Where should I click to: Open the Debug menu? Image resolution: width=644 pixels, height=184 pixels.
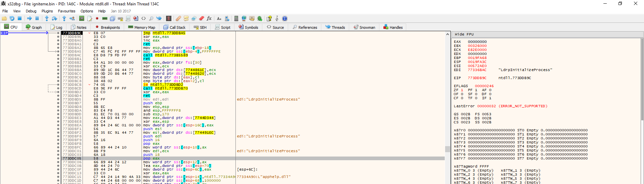tap(31, 11)
